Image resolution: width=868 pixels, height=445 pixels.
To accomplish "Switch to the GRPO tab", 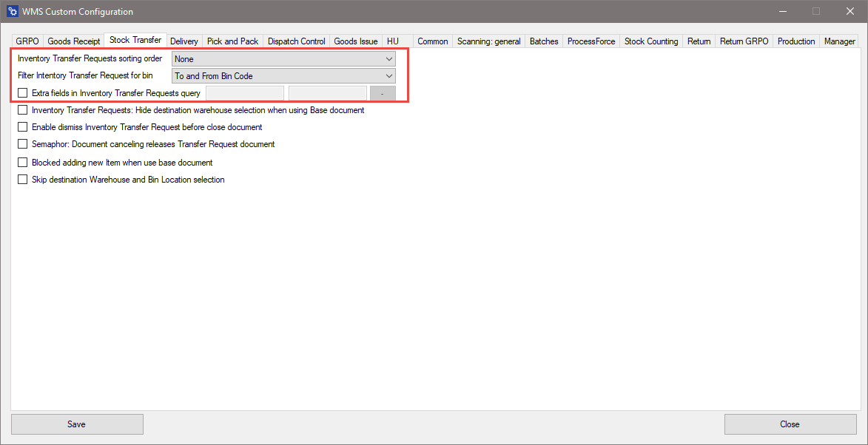I will (x=27, y=41).
